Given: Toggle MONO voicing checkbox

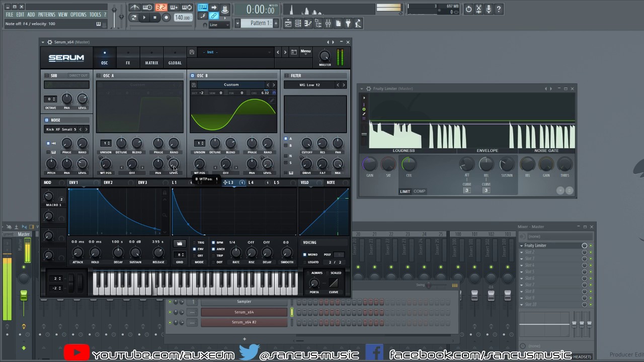Looking at the screenshot, I should [x=304, y=254].
